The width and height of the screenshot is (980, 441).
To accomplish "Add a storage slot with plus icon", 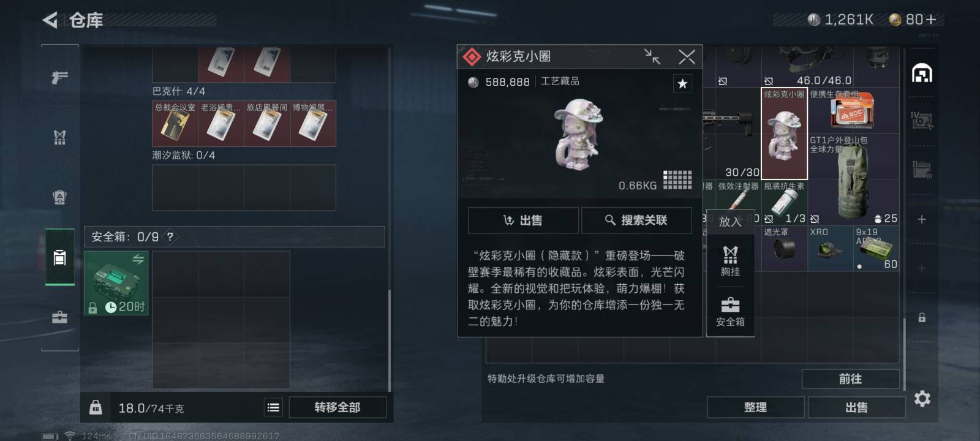I will [x=922, y=219].
